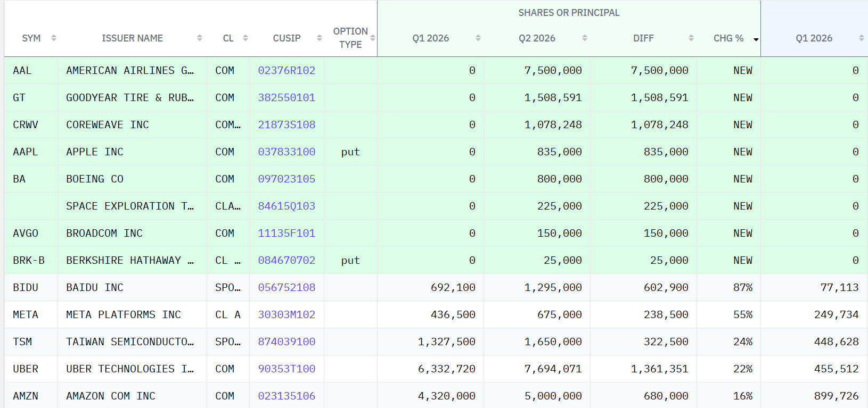Image resolution: width=868 pixels, height=408 pixels.
Task: Select the Baidu Q1 share count 692,100
Action: 453,287
